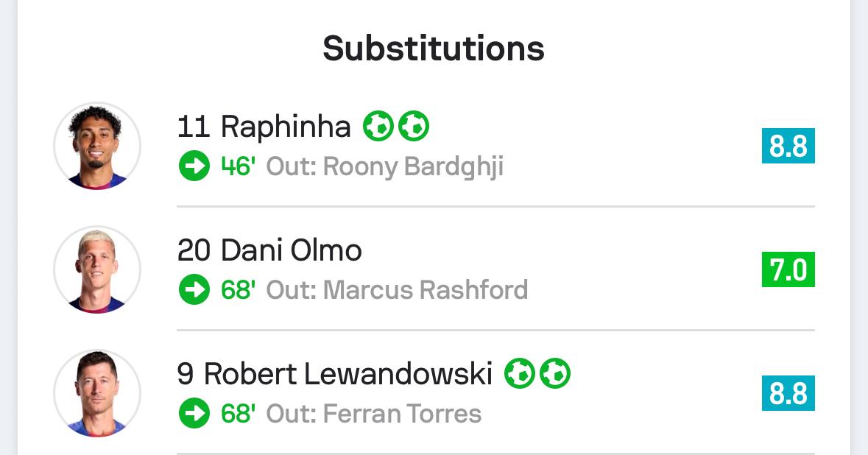Click the substitution arrow icon beside 46'
The height and width of the screenshot is (455, 868).
pyautogui.click(x=194, y=166)
